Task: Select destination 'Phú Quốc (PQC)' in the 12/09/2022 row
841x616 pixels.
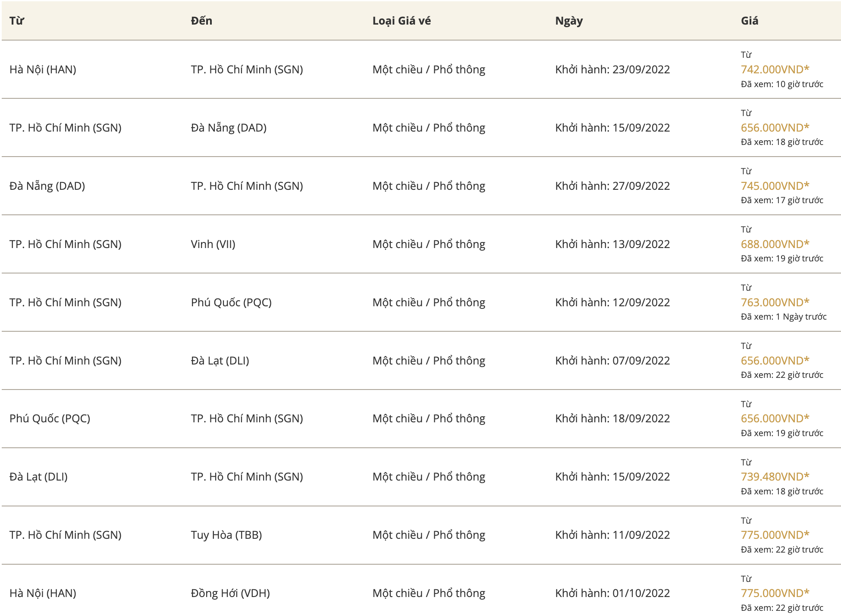Action: tap(231, 302)
